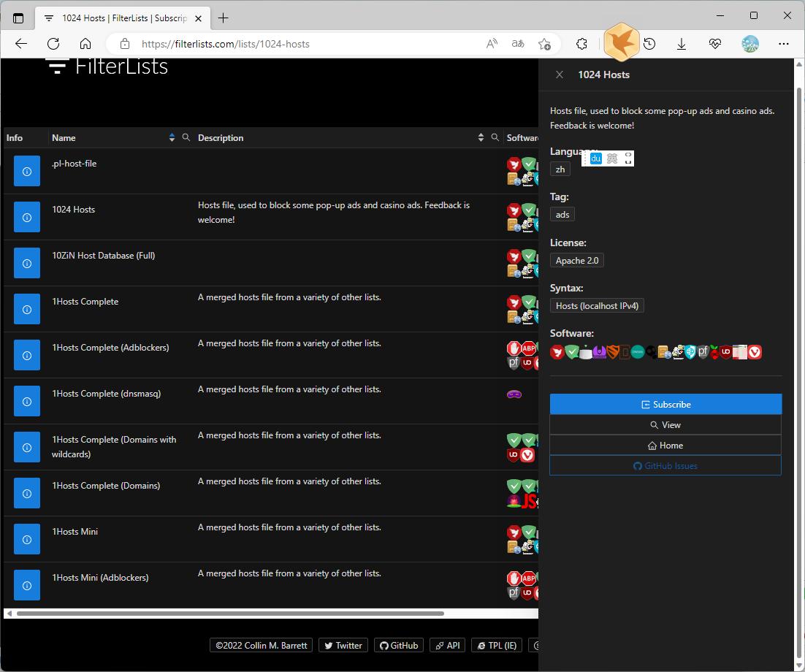Viewport: 805px width, 672px height.
Task: Open a new browser tab
Action: [x=224, y=18]
